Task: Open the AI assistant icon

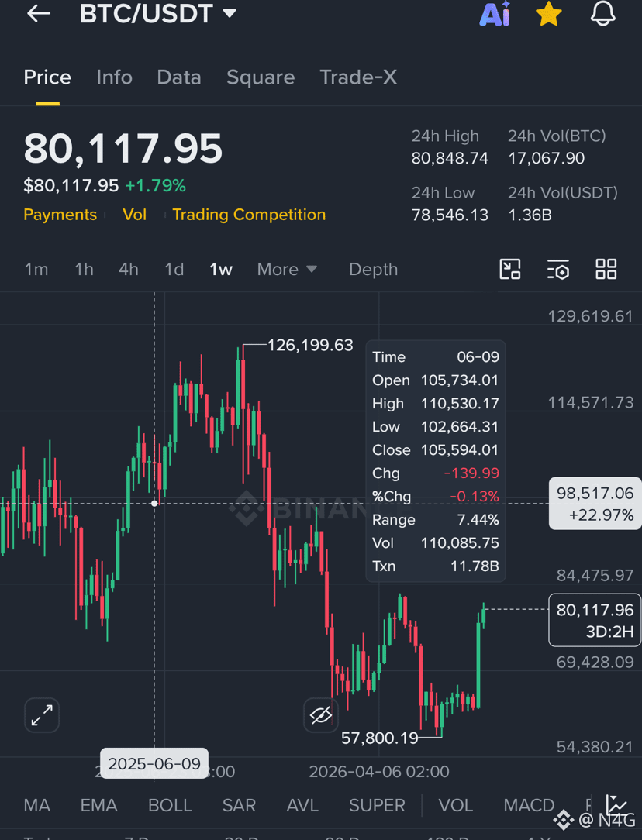Action: click(495, 13)
